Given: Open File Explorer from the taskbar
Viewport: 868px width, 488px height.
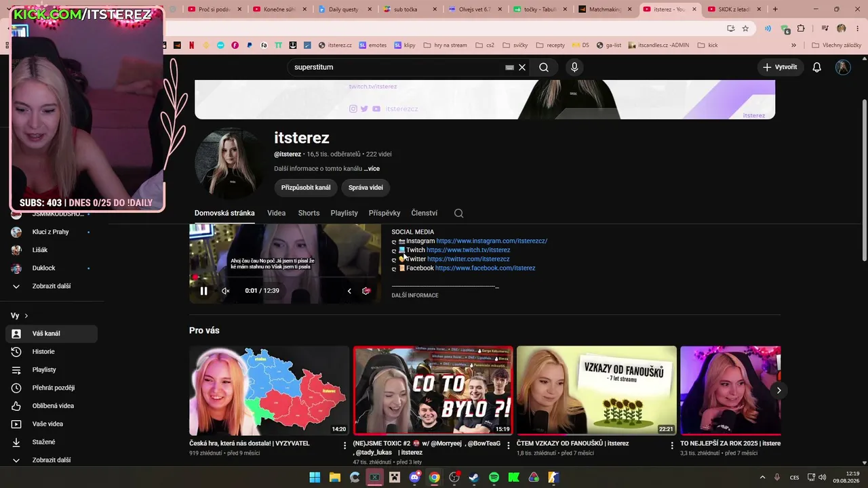Looking at the screenshot, I should coord(334,477).
